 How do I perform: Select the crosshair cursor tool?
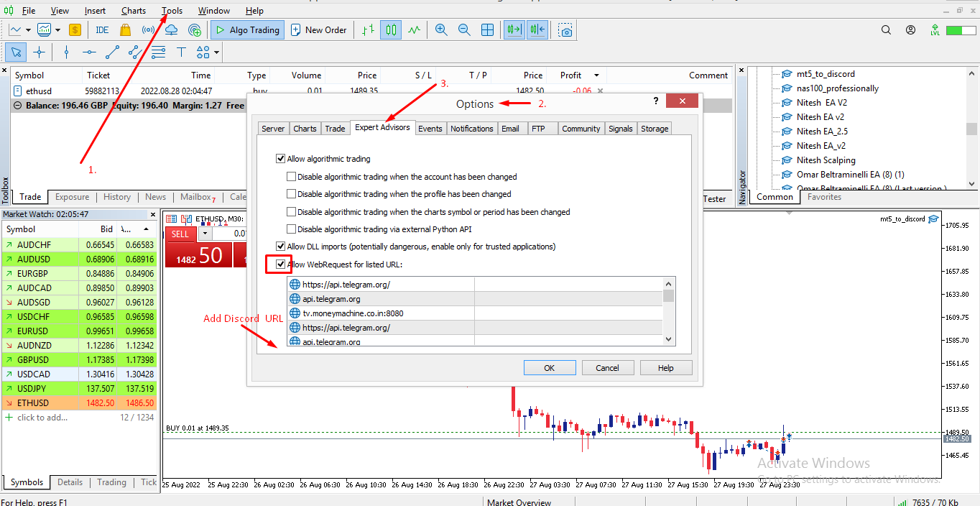tap(39, 52)
